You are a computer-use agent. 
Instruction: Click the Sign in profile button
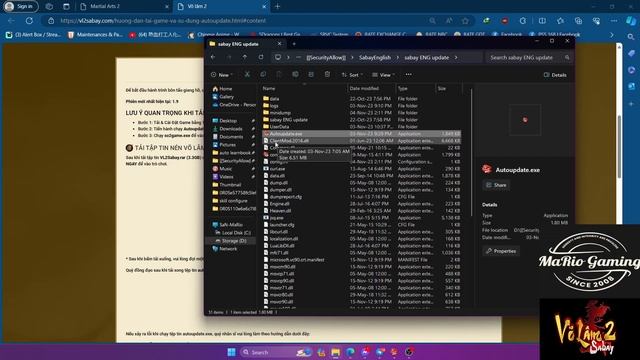click(x=20, y=7)
